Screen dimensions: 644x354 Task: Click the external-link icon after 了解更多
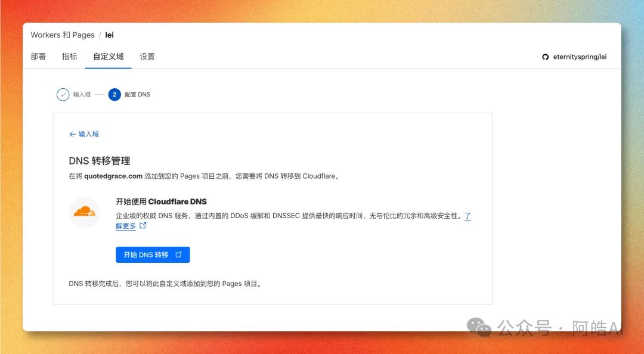[143, 225]
